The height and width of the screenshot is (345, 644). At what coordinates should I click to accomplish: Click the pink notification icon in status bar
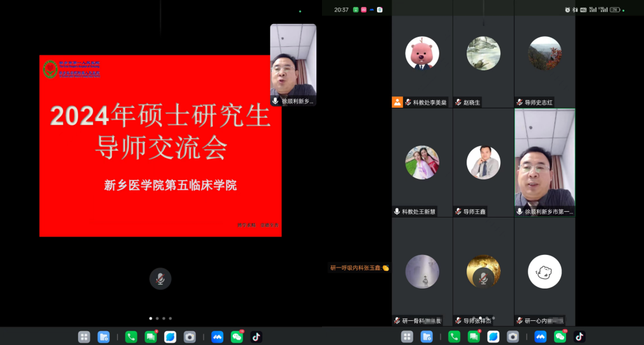click(x=363, y=10)
